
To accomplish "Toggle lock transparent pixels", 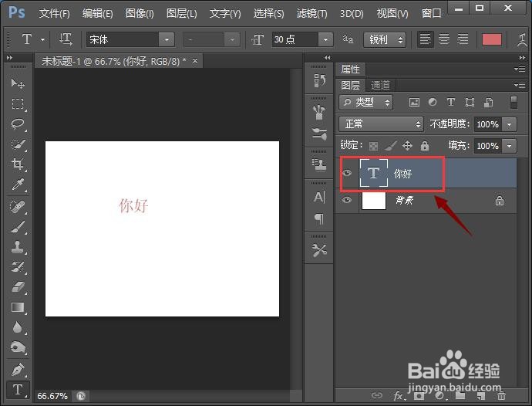I will [373, 147].
